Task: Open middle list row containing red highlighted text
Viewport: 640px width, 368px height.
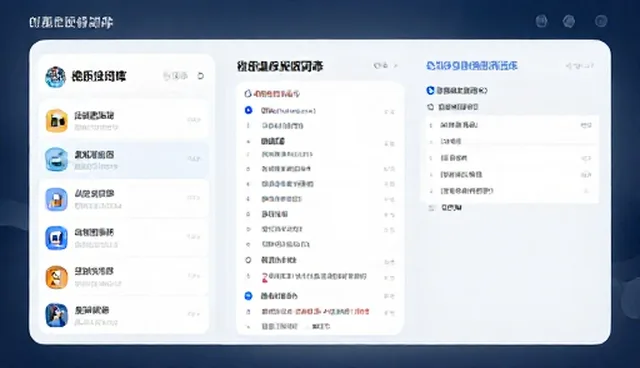Action: tap(319, 312)
